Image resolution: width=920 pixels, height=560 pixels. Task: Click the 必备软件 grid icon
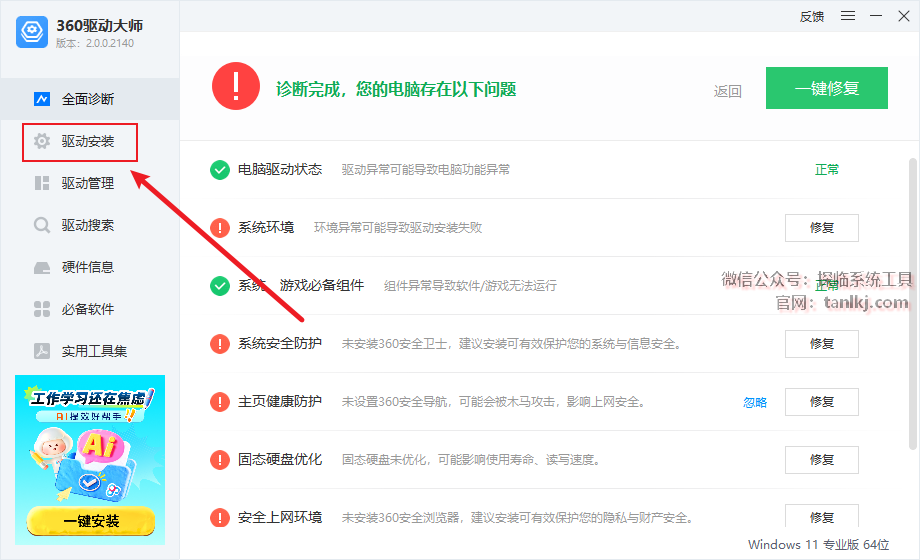pos(42,309)
